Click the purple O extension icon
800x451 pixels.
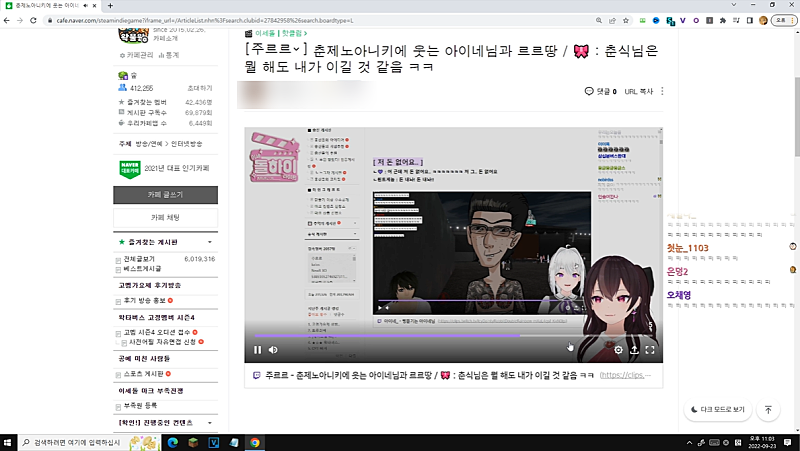click(x=696, y=20)
